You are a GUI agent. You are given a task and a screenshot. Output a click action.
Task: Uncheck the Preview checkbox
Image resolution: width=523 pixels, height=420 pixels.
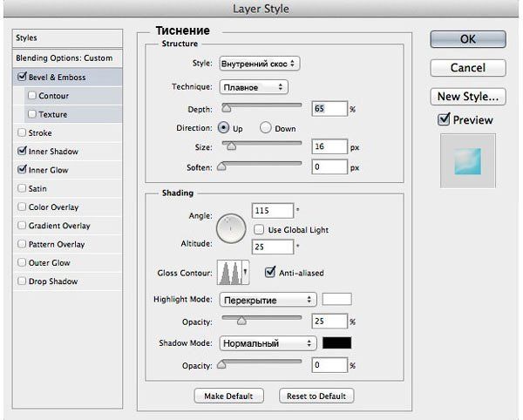445,119
